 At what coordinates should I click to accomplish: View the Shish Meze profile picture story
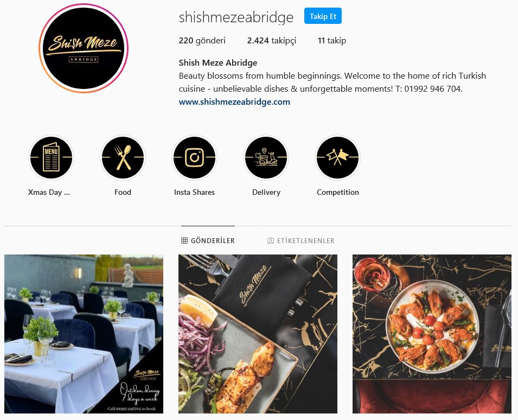tap(83, 48)
